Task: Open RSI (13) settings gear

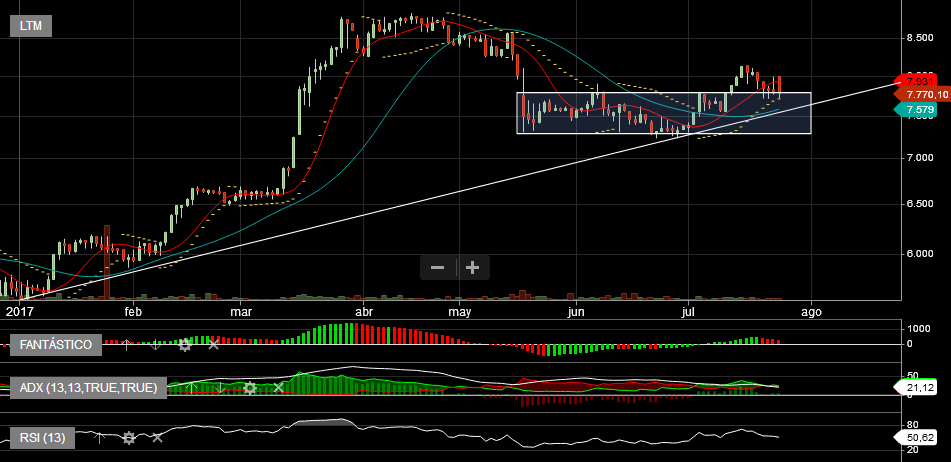Action: 129,437
